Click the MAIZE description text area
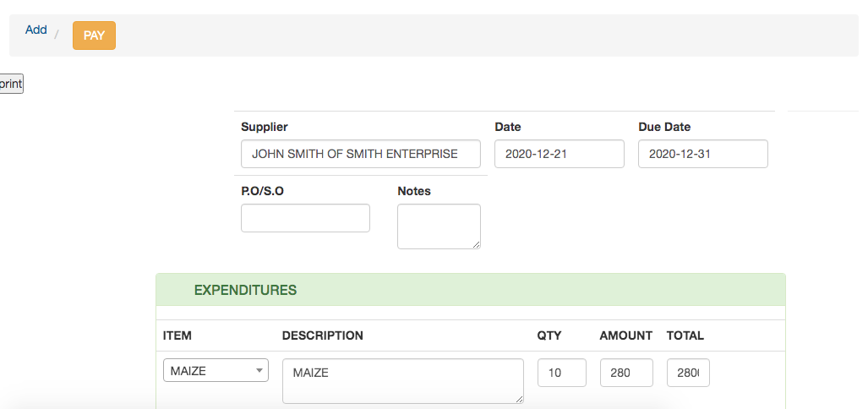868x409 pixels. pyautogui.click(x=401, y=380)
